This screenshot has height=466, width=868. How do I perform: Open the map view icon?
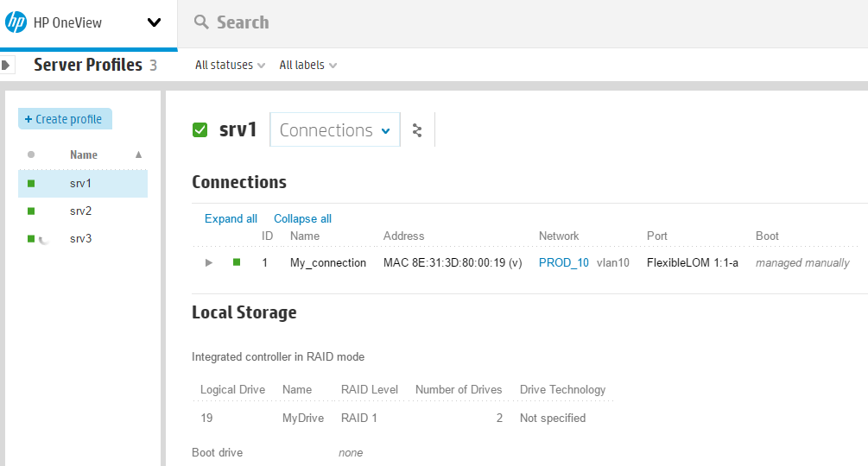pyautogui.click(x=417, y=130)
